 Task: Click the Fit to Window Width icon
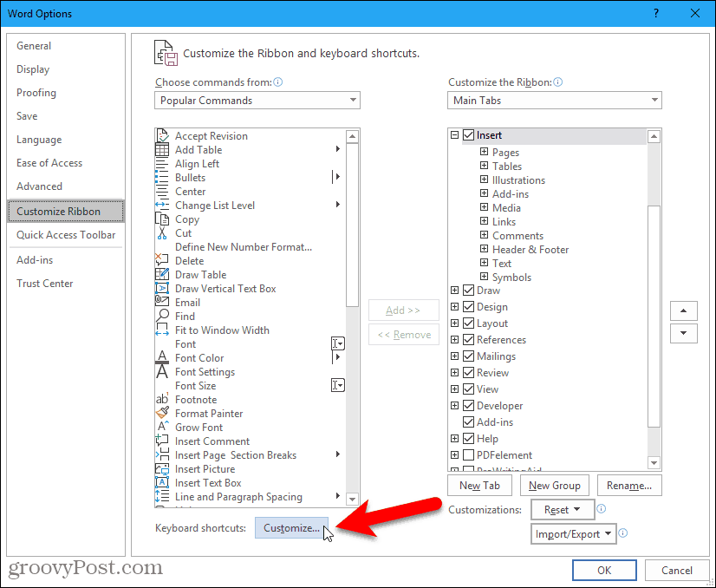[162, 330]
